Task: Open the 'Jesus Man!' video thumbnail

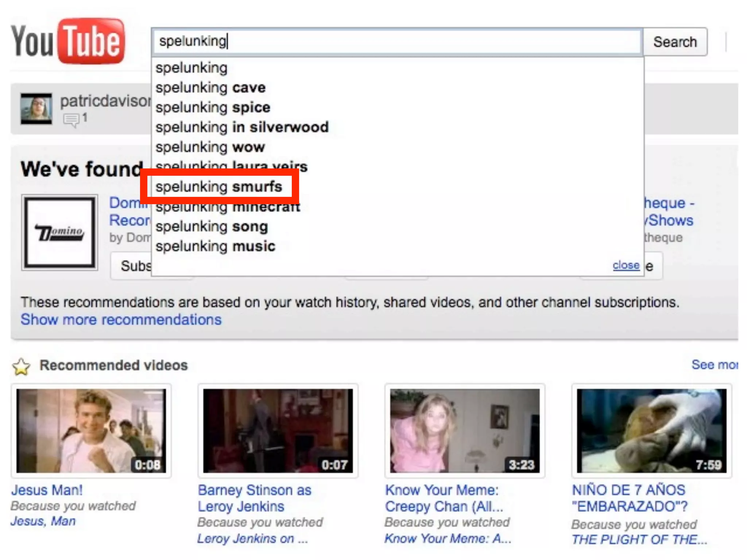Action: (x=91, y=431)
